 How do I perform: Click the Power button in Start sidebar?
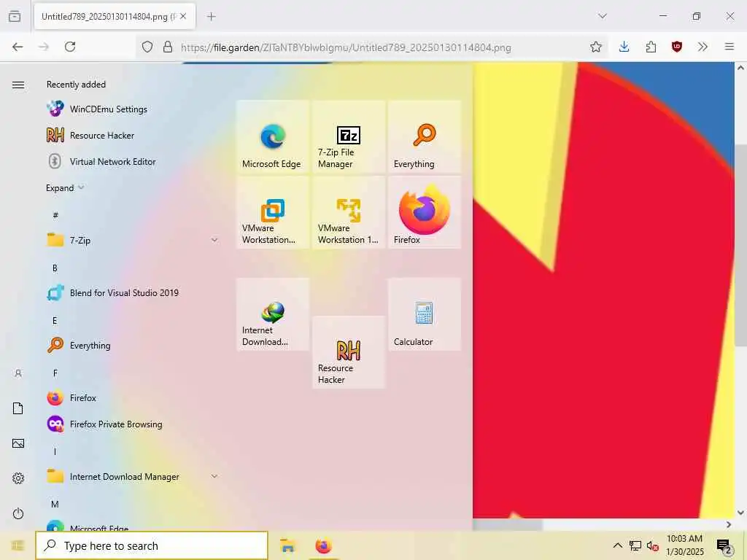tap(18, 513)
